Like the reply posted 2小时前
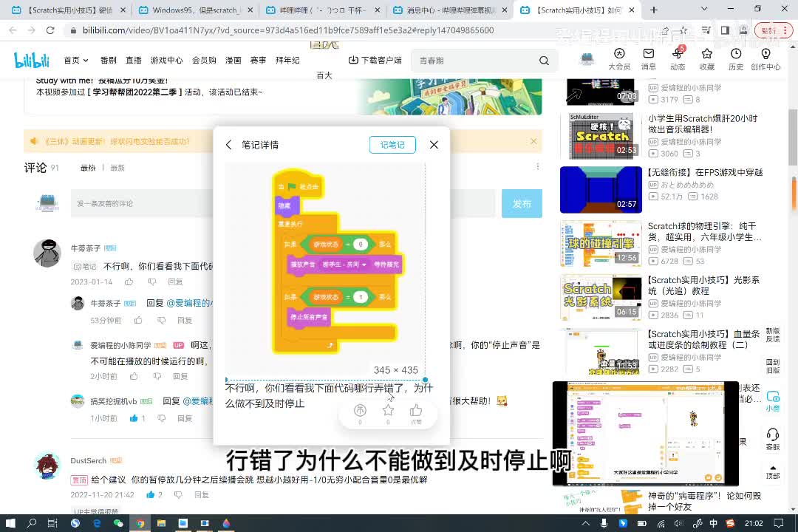 [134, 376]
